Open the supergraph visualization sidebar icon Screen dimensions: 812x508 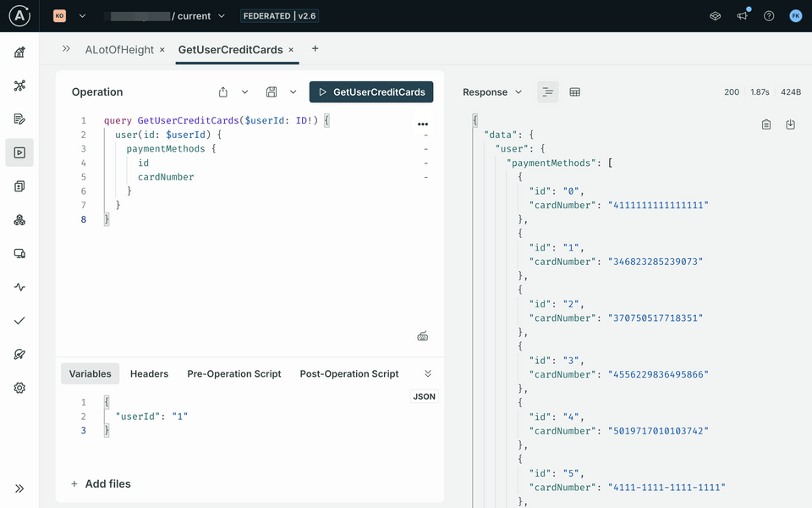click(x=19, y=86)
